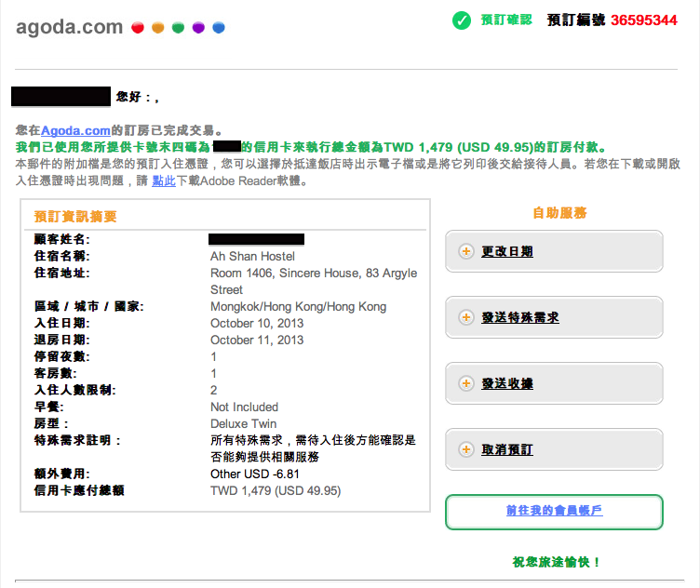Click 點此 link to download Adobe Reader
700x588 pixels.
tap(164, 180)
